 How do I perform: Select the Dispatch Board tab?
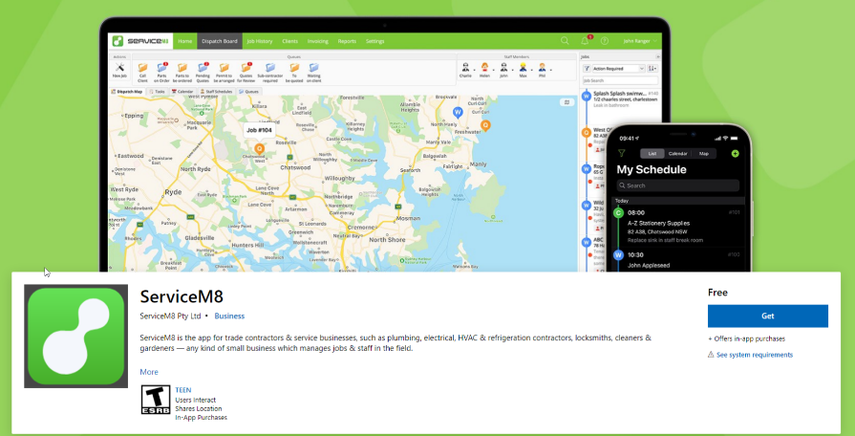[x=219, y=41]
